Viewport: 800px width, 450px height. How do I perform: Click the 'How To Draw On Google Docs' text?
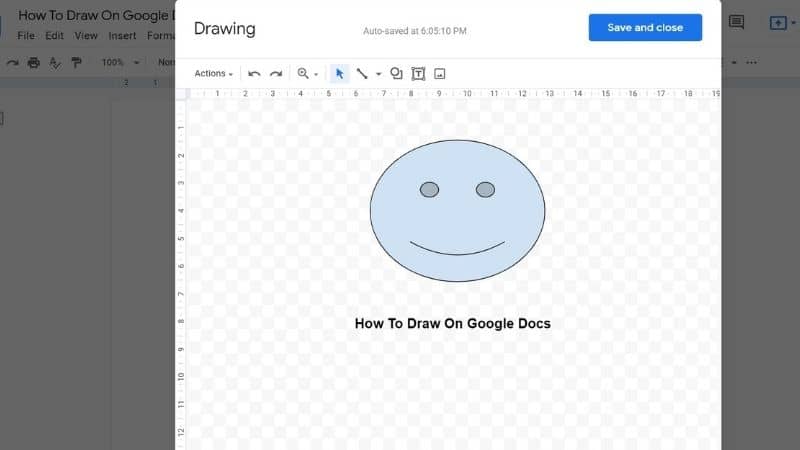453,323
